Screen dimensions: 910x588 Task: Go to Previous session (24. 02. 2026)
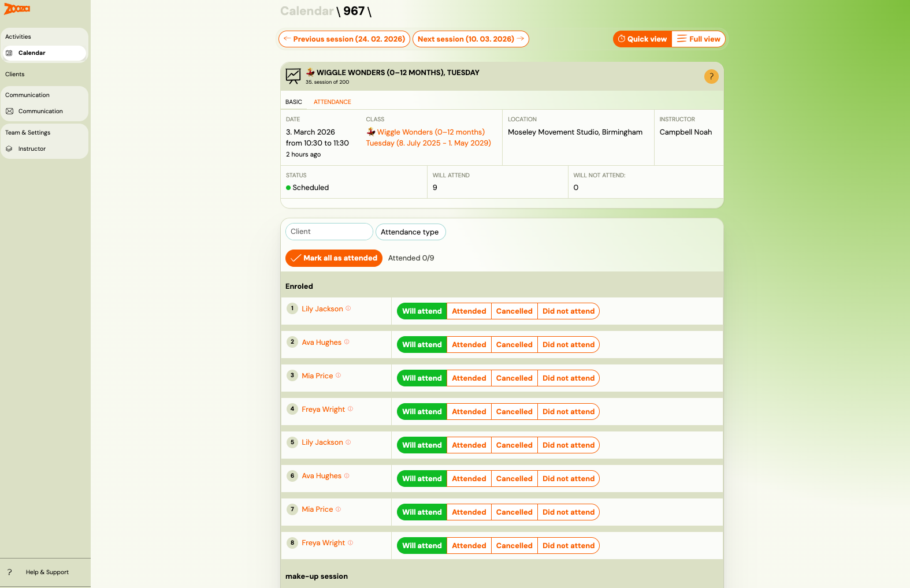[x=344, y=39]
